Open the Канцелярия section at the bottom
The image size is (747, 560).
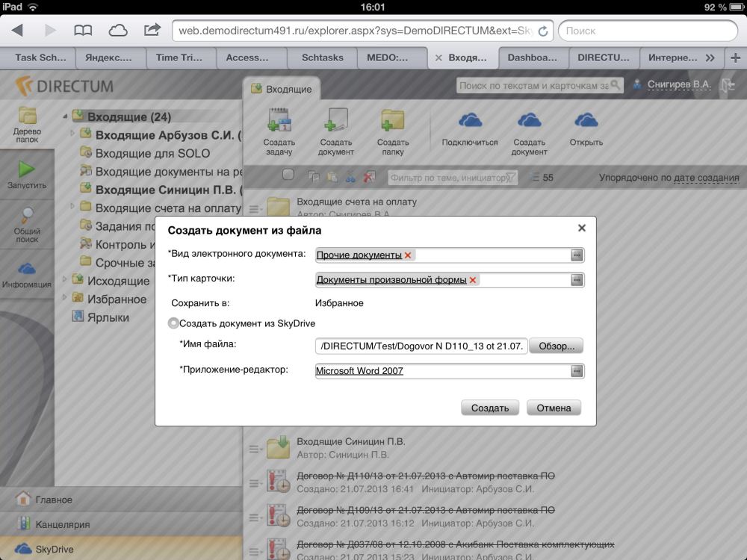point(121,524)
